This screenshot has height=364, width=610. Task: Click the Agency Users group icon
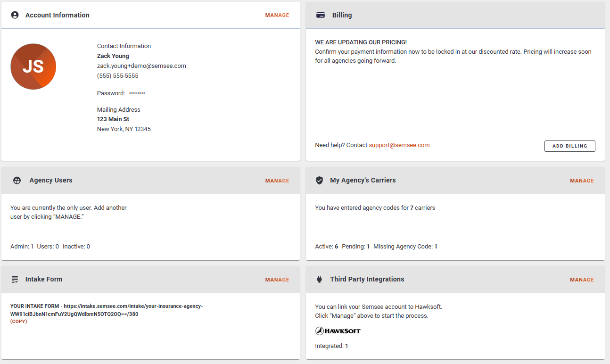coord(17,180)
